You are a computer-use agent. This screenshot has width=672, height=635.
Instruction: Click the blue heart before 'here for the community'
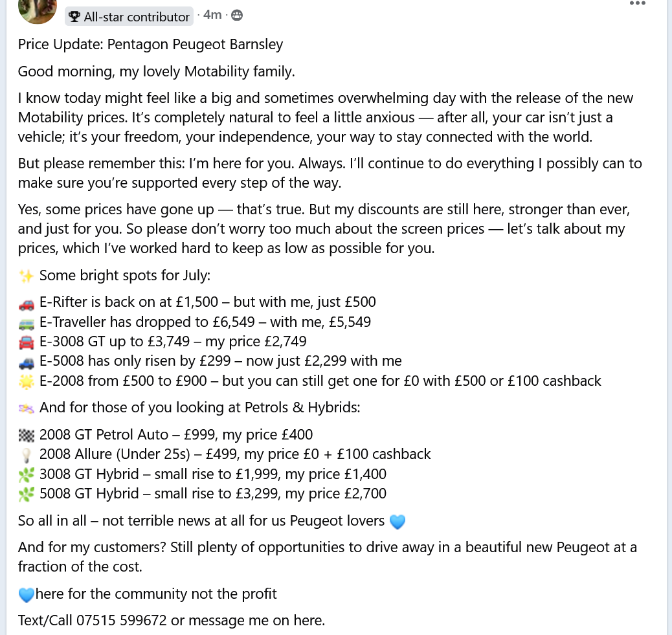point(26,594)
